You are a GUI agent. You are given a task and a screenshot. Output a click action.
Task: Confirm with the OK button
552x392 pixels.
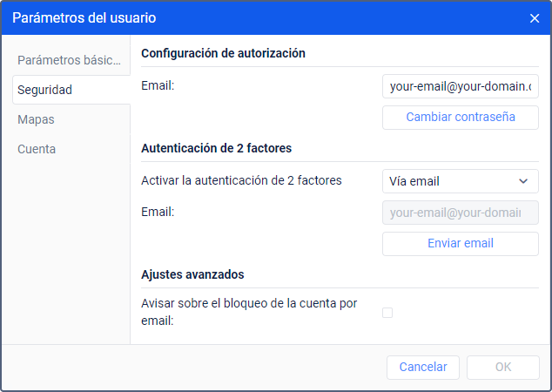503,367
